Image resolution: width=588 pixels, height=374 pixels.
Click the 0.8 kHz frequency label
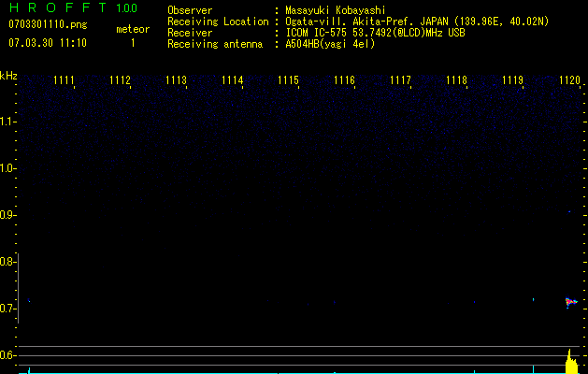(x=7, y=262)
